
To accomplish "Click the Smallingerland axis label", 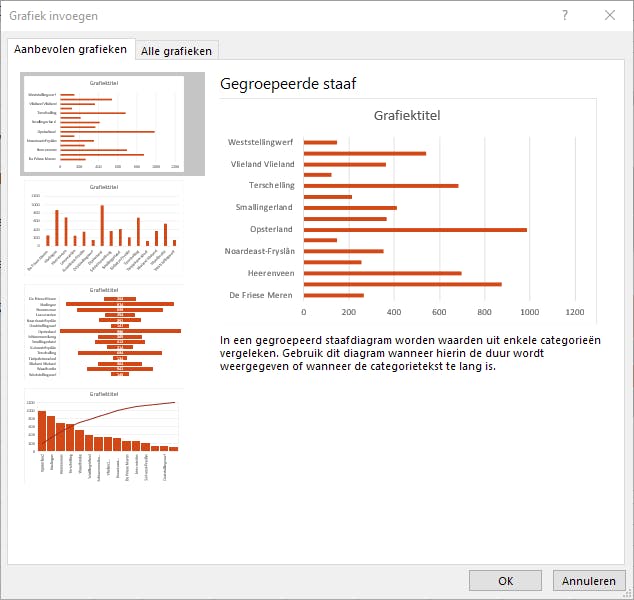I will [264, 207].
